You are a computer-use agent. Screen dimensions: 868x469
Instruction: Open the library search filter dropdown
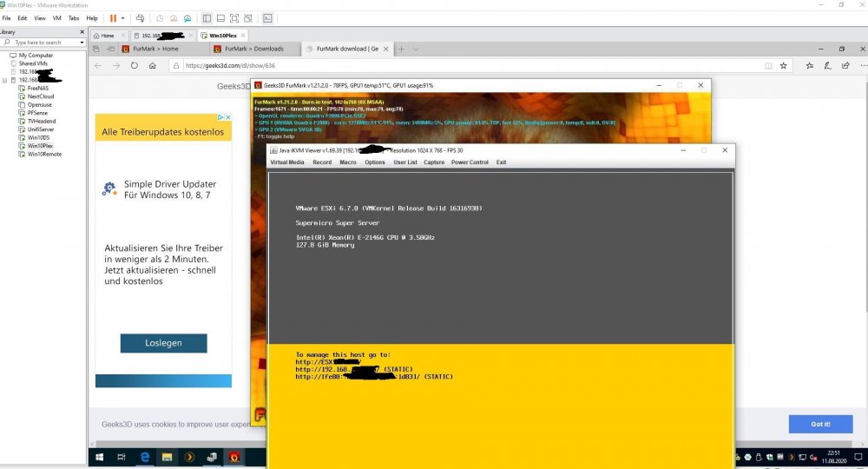click(82, 43)
